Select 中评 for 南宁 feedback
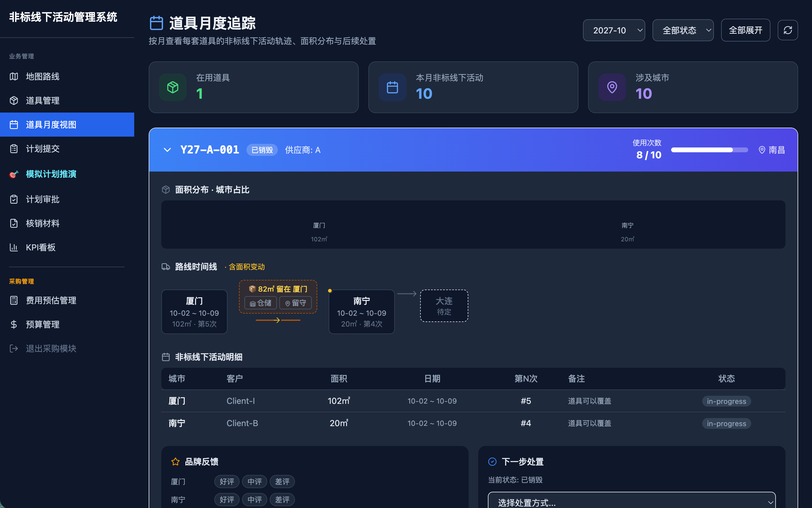 (x=254, y=500)
